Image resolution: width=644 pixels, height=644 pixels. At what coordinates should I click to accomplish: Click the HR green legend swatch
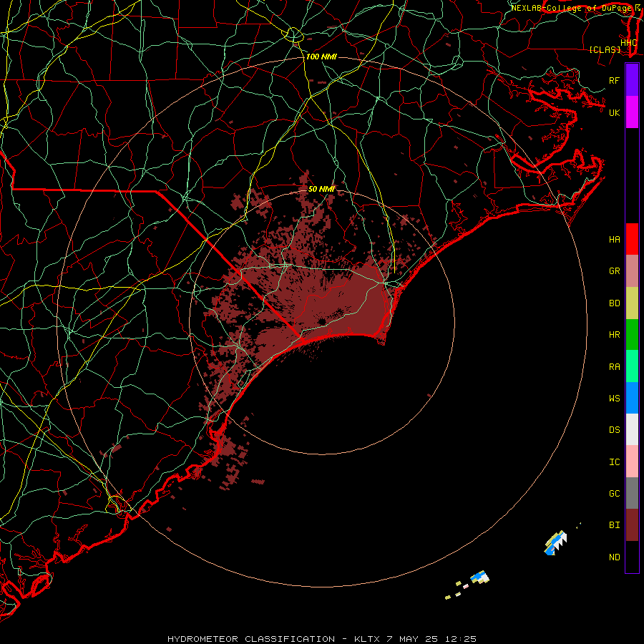632,335
